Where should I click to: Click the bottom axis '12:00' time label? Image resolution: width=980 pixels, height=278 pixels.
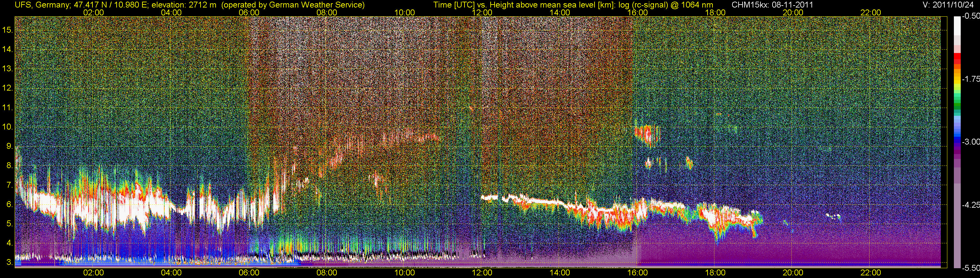482,273
